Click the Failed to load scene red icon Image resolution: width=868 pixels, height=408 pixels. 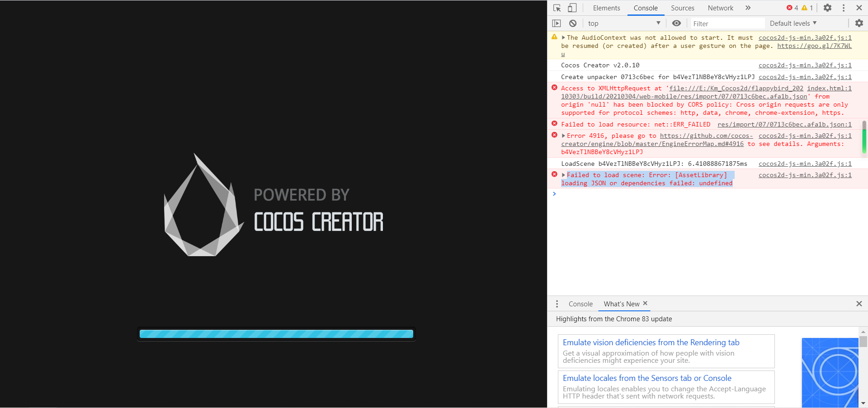point(554,174)
